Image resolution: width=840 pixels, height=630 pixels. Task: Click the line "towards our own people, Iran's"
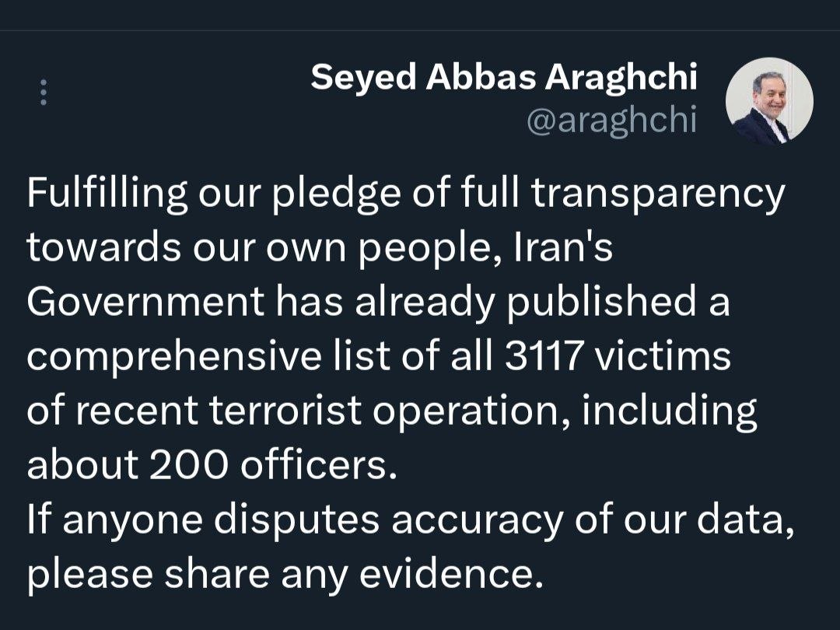[x=320, y=247]
